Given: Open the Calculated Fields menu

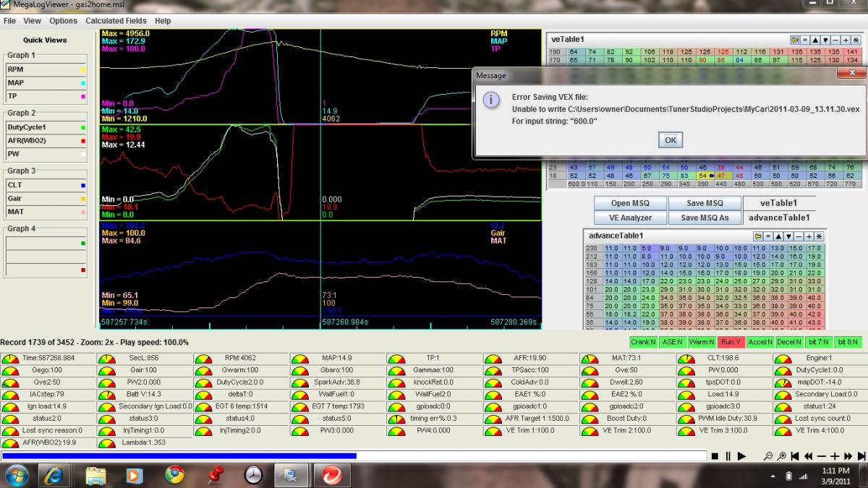Looking at the screenshot, I should click(115, 21).
